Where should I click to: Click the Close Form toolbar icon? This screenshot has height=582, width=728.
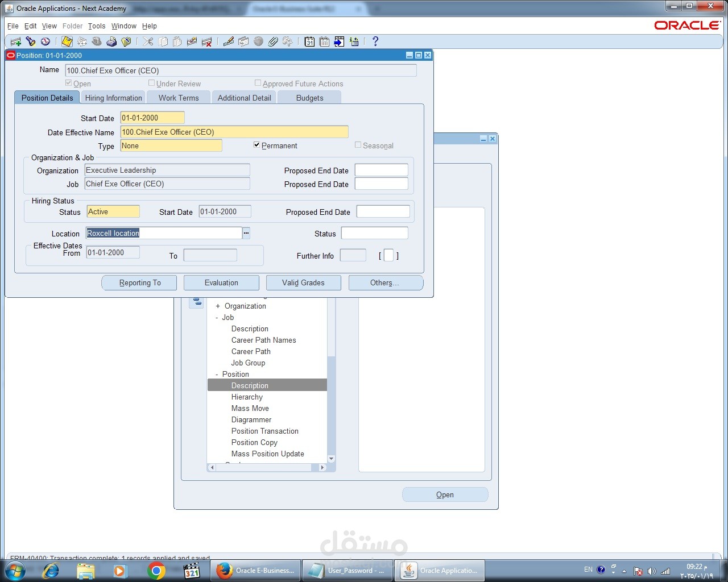click(x=126, y=41)
